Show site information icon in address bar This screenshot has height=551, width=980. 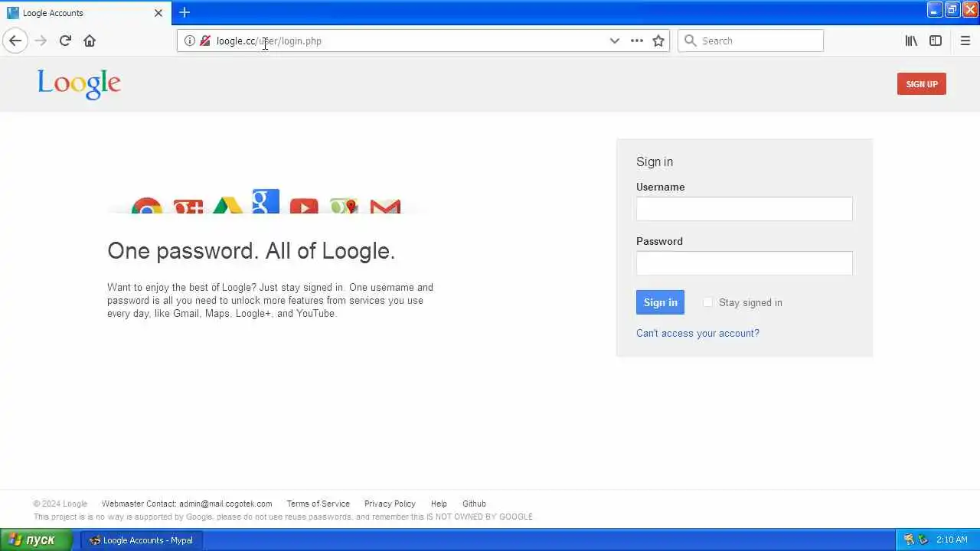point(190,41)
